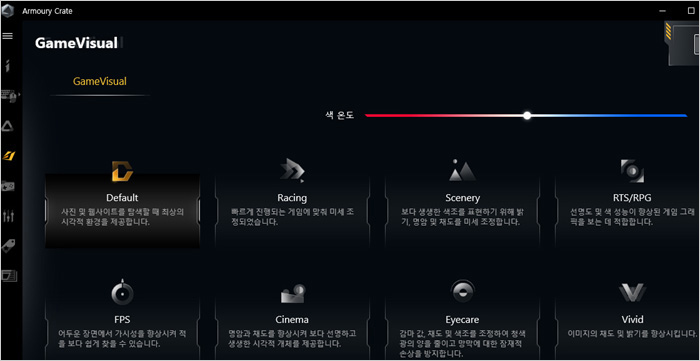The height and width of the screenshot is (361, 700).
Task: Enable the Eyecare mode icon
Action: click(462, 292)
